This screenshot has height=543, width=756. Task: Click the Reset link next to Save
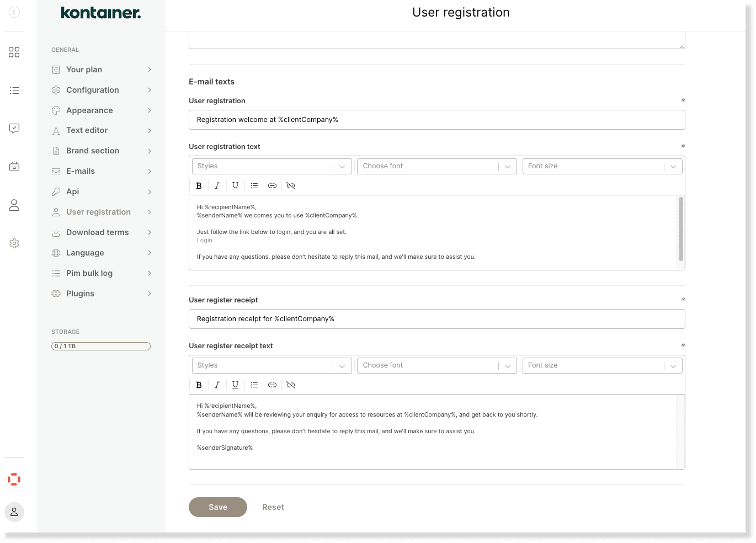coord(273,507)
